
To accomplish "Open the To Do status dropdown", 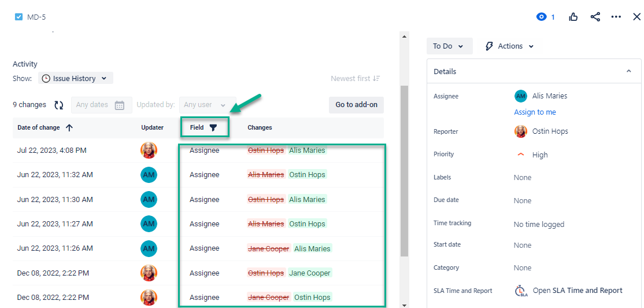I will [x=449, y=46].
